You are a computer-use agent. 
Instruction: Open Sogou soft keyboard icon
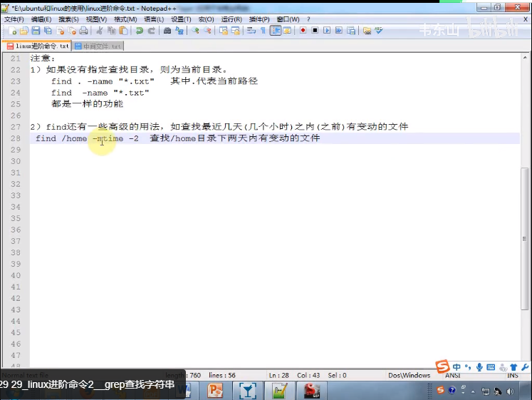491,367
